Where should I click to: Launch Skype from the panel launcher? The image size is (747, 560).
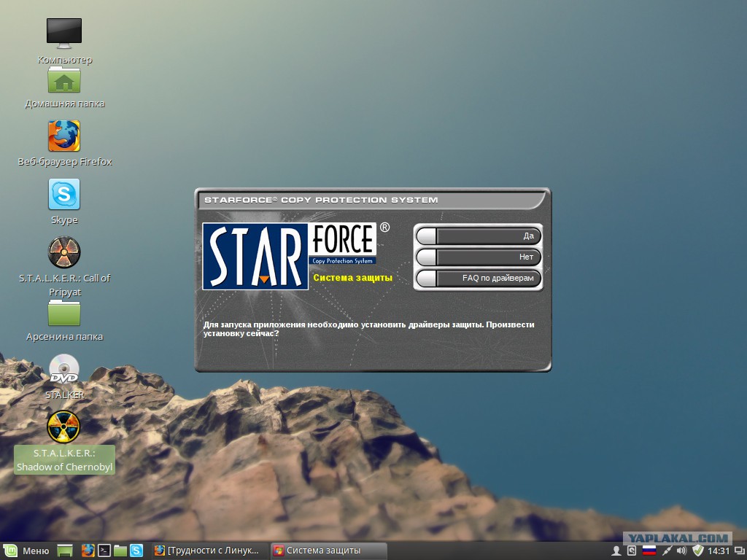[136, 551]
